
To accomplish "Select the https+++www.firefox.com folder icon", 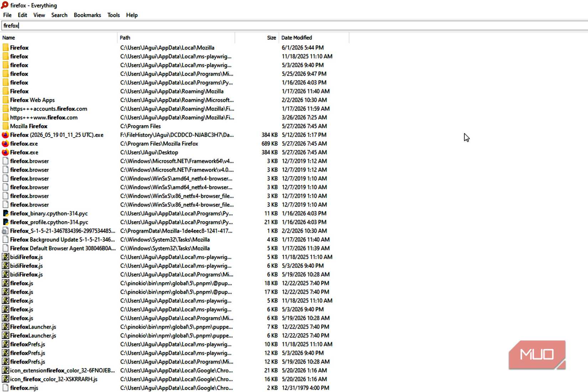I will 5,117.
